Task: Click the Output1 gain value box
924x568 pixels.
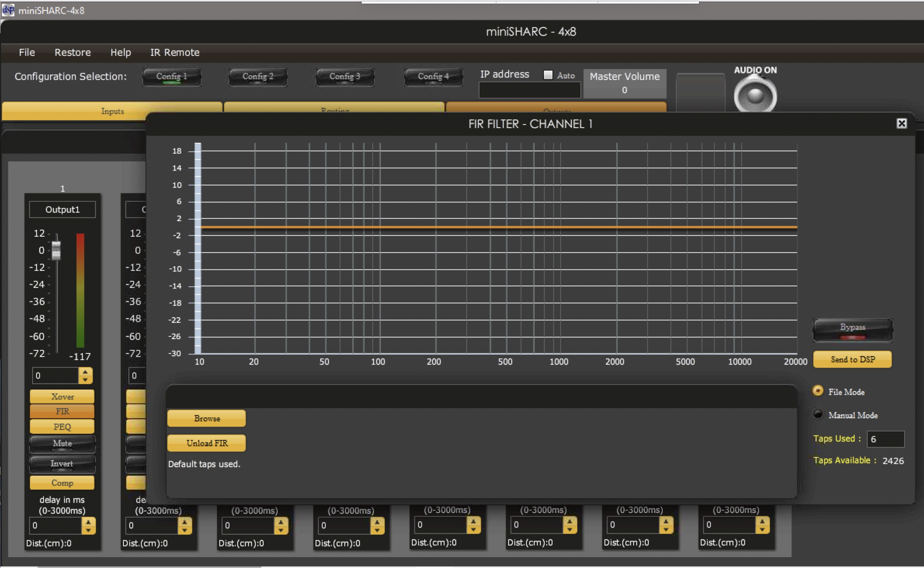Action: pos(56,376)
